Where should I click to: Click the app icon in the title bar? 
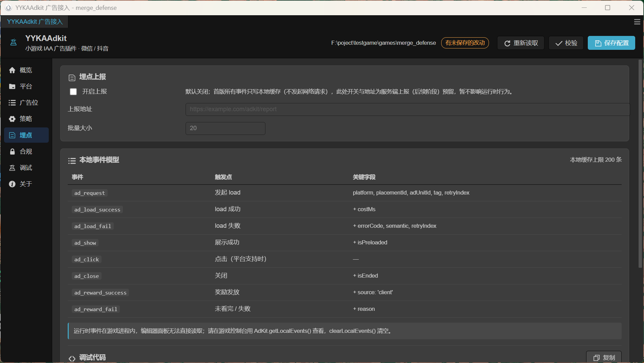8,8
